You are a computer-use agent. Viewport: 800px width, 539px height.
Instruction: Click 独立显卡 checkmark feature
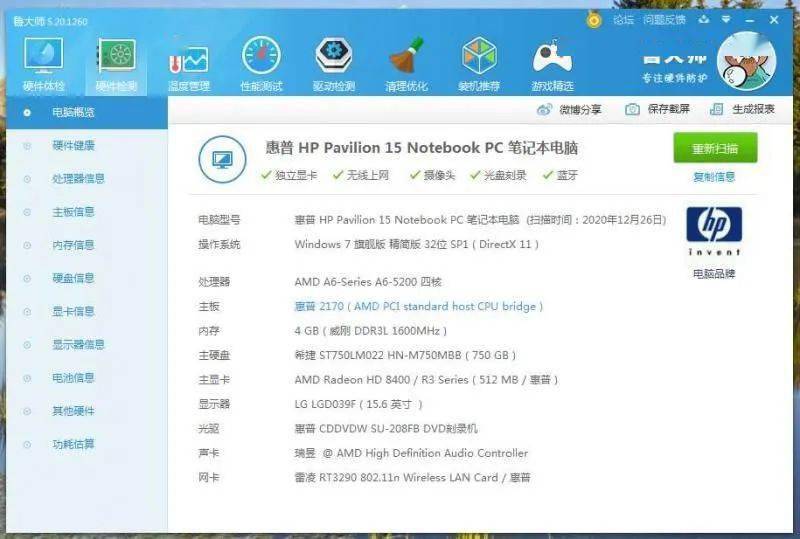pyautogui.click(x=289, y=175)
